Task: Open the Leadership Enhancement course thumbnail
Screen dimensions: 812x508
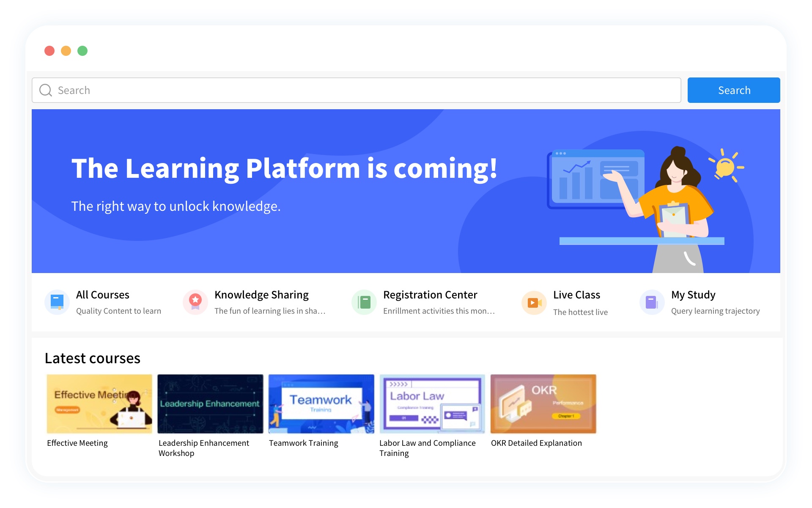Action: pyautogui.click(x=210, y=403)
